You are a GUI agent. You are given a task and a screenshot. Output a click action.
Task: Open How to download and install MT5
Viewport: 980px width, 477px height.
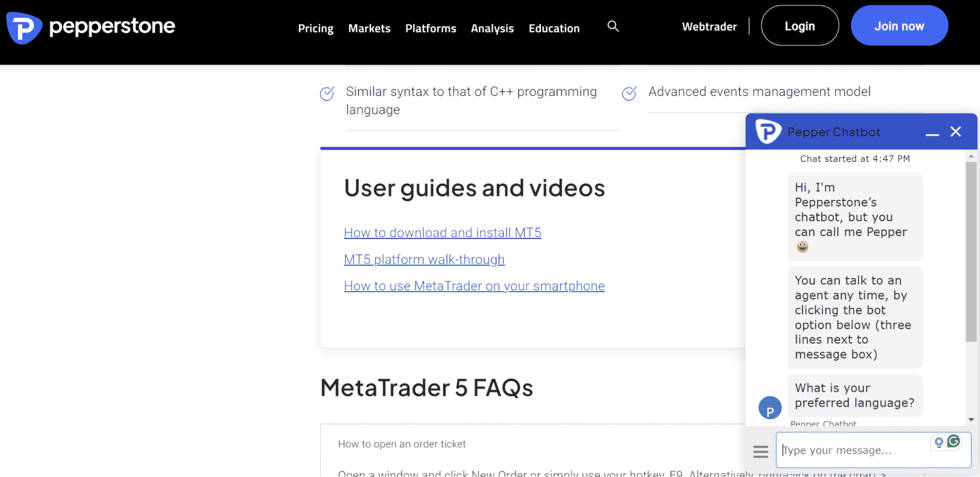coord(442,233)
